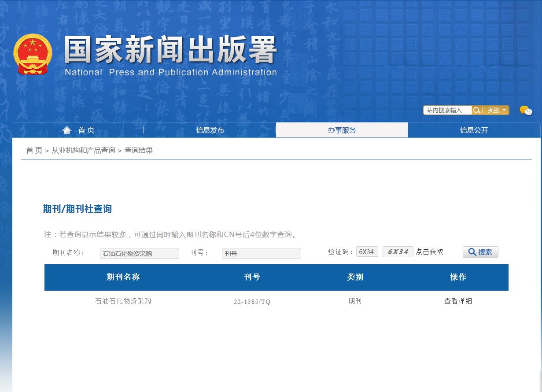Click the 首页 breadcrumb link
Viewport: 542px width, 392px height.
[x=34, y=150]
